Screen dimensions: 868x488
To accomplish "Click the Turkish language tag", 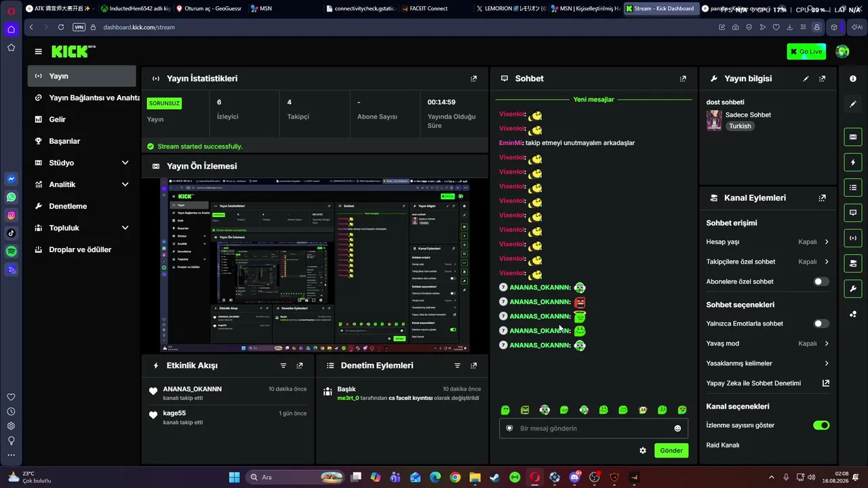I will click(x=740, y=126).
